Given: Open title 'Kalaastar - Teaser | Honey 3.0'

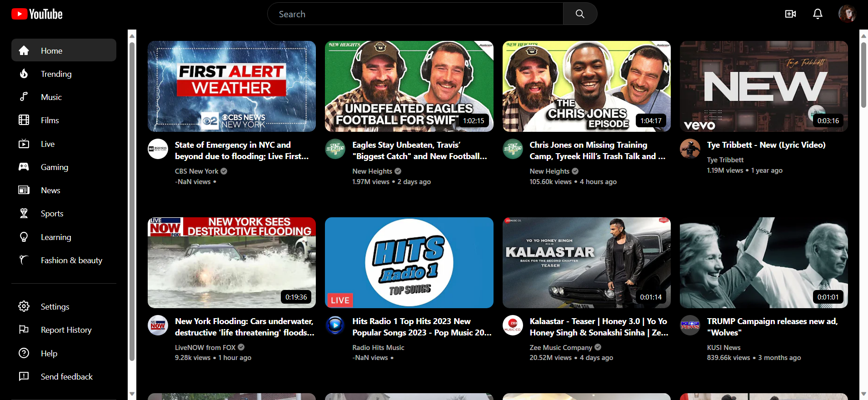Looking at the screenshot, I should [599, 327].
